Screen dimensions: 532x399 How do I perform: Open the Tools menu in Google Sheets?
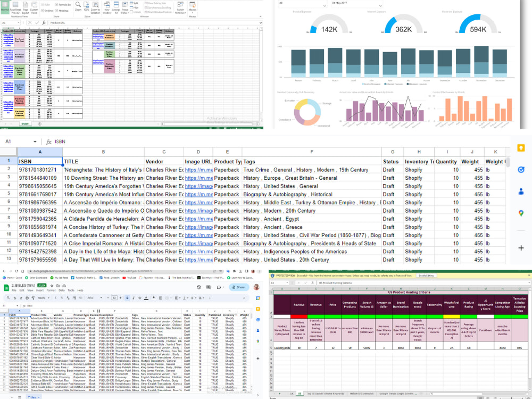(71, 290)
